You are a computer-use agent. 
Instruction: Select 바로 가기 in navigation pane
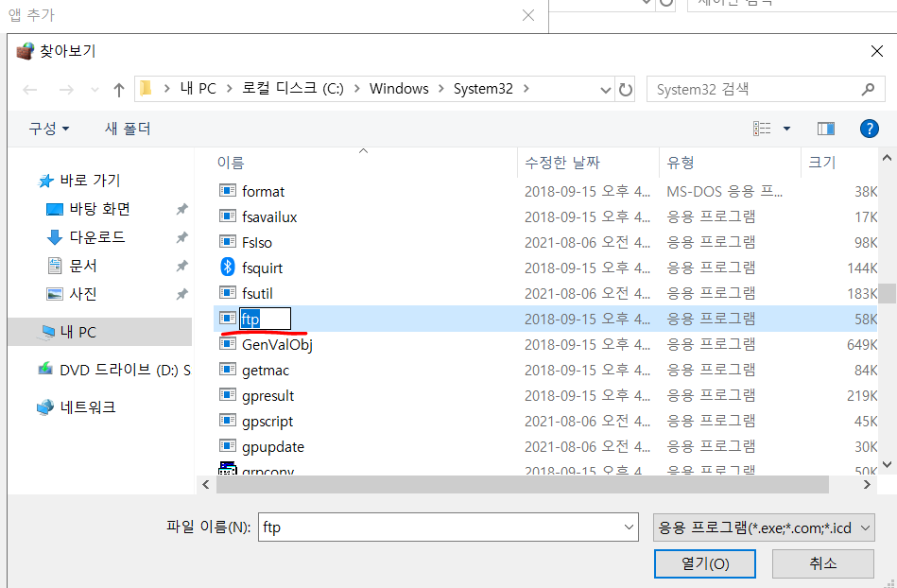pyautogui.click(x=79, y=181)
